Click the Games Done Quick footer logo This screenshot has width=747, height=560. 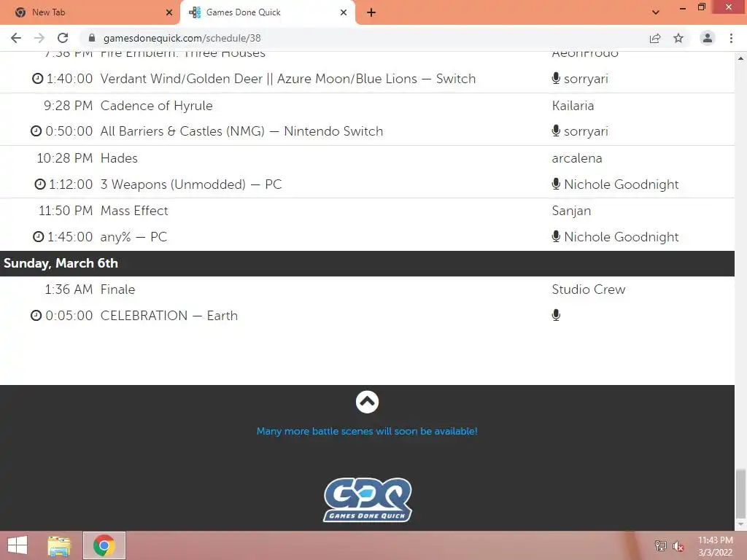[368, 499]
